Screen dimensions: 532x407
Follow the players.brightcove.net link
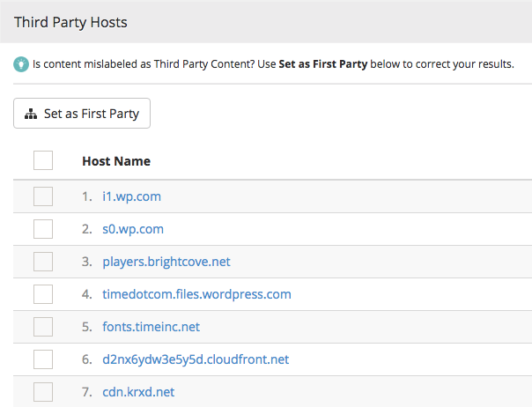tap(166, 262)
